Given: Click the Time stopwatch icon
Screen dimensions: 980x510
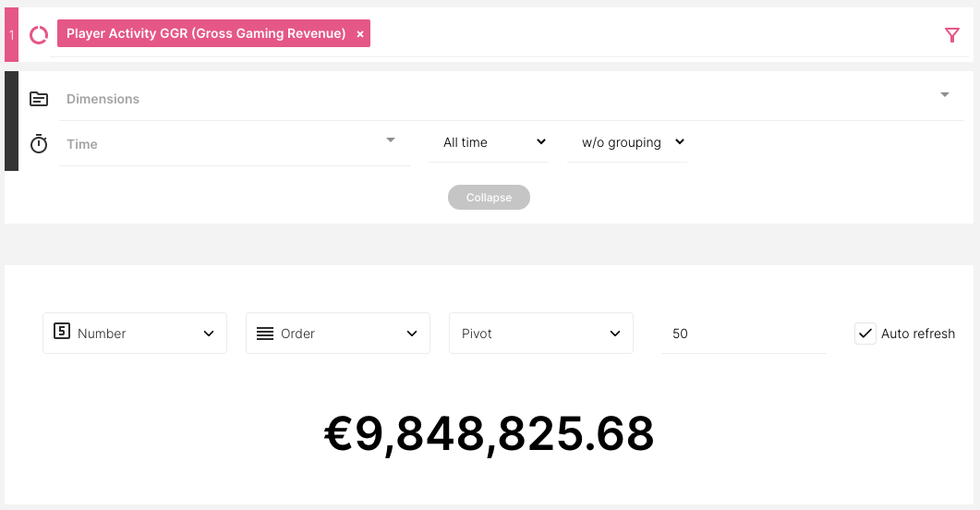Looking at the screenshot, I should point(39,144).
